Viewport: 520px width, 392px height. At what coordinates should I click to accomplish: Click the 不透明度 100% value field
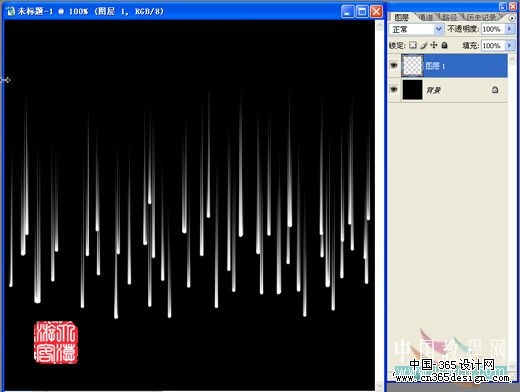coord(493,29)
